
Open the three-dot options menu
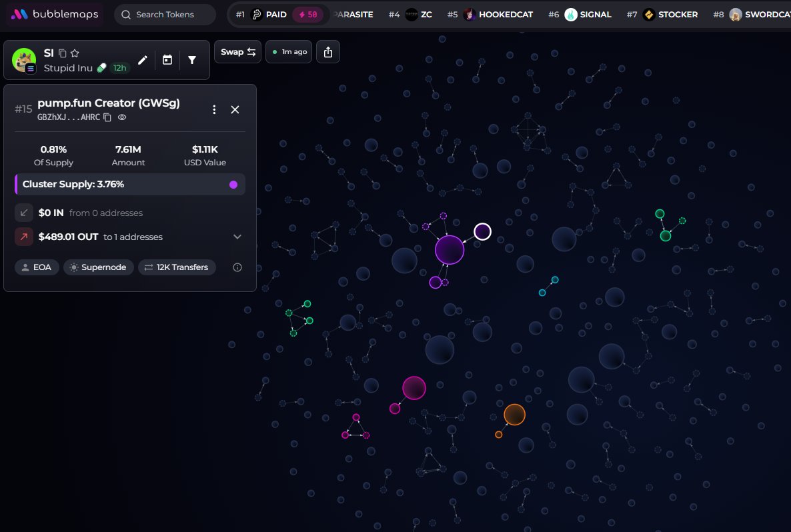click(x=214, y=109)
